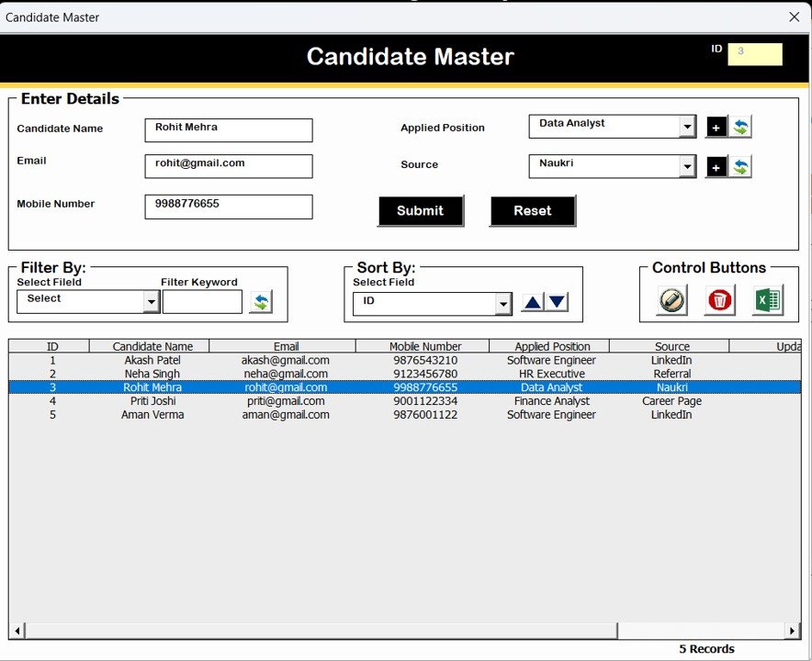This screenshot has width=812, height=661.
Task: Add a new Source with plus icon
Action: 716,166
